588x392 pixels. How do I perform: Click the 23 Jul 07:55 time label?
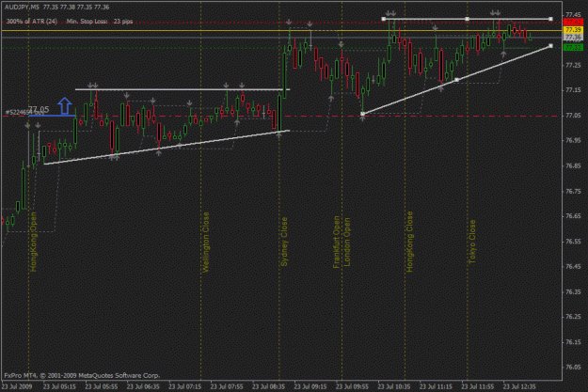click(227, 386)
